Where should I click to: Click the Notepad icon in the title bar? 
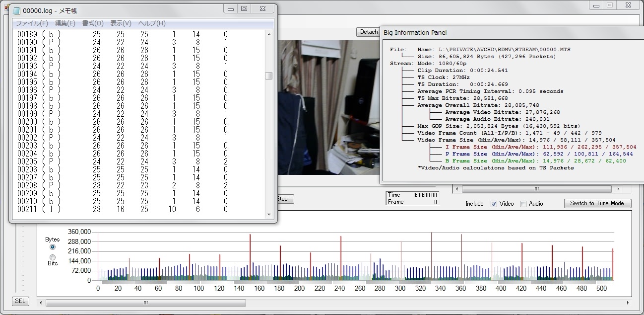pyautogui.click(x=16, y=10)
